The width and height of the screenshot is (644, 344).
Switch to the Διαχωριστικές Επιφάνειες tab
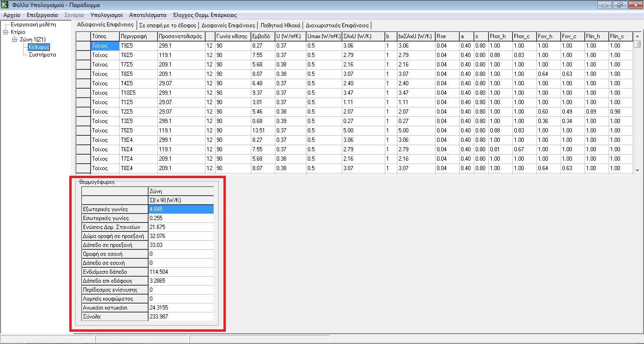click(337, 25)
